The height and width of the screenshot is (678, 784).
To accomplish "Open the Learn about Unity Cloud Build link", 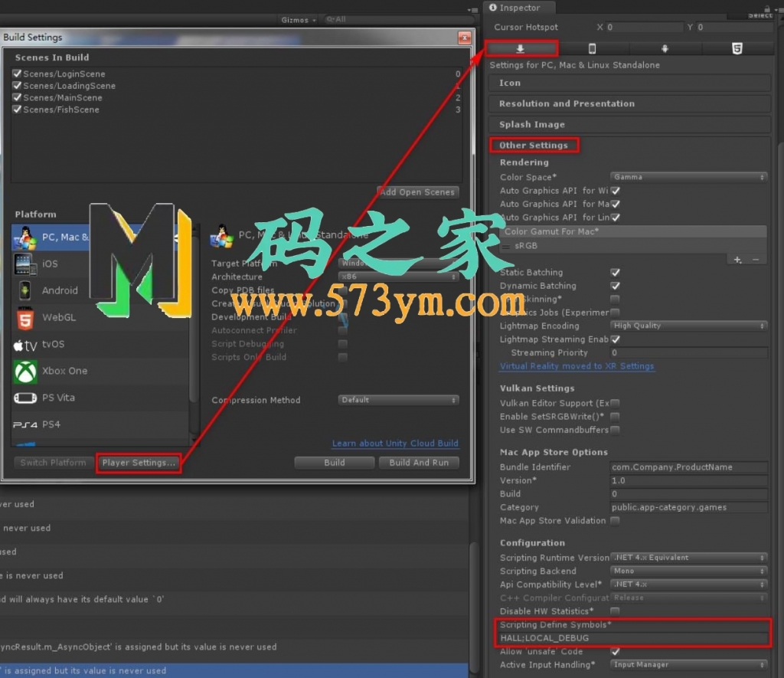I will [395, 444].
